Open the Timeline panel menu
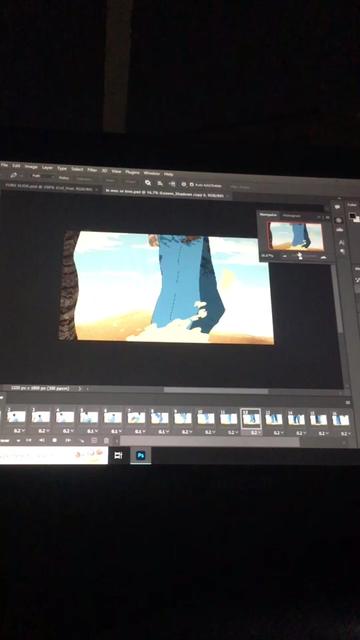 click(x=348, y=402)
